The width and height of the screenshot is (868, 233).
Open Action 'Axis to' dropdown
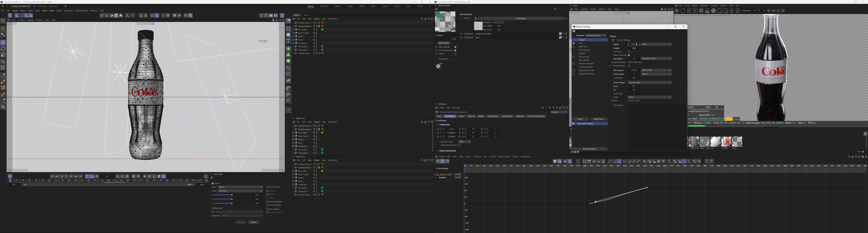pyautogui.click(x=240, y=187)
